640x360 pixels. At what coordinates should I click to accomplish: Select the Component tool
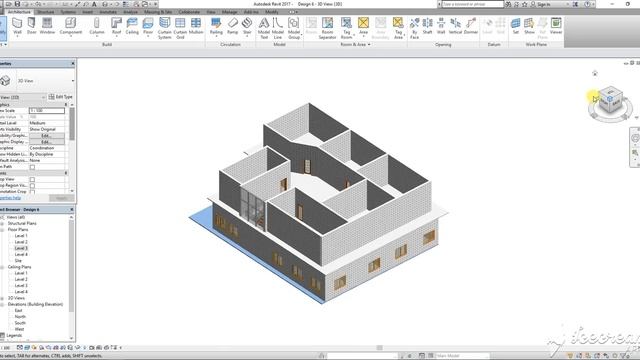click(x=71, y=26)
